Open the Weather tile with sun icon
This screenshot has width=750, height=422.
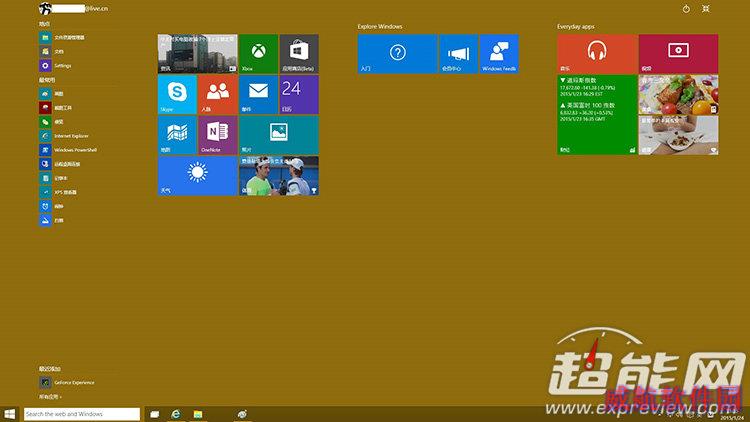[198, 176]
